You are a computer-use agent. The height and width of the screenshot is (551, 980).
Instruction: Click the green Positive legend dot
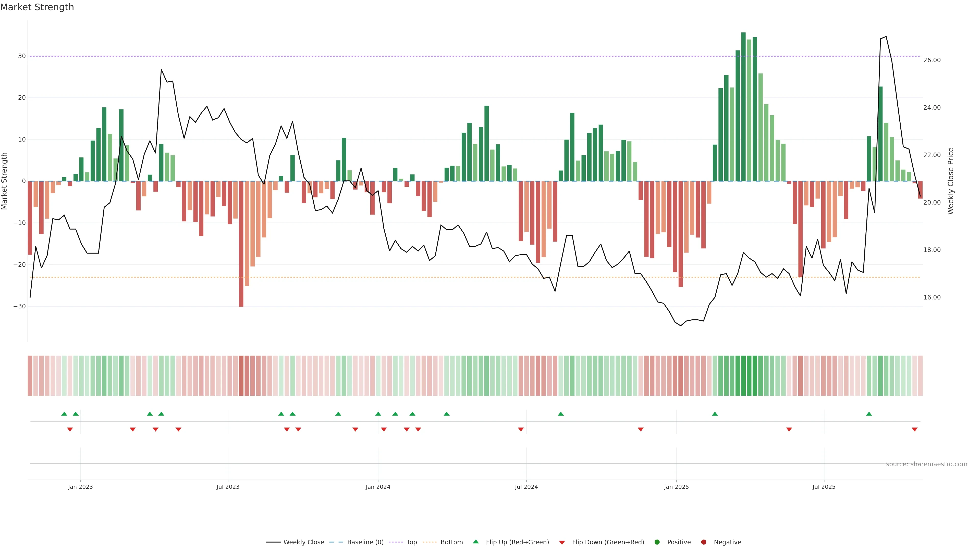[x=657, y=542]
